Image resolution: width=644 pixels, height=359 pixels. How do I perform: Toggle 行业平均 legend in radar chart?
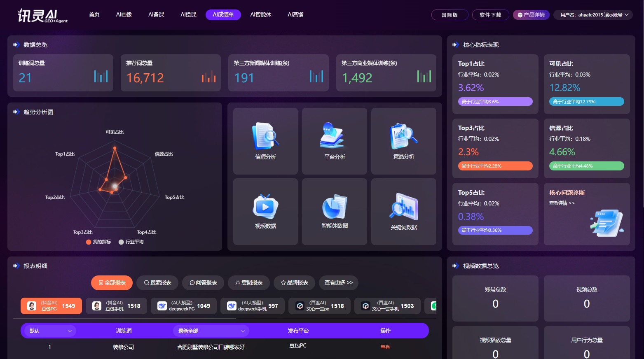click(131, 242)
